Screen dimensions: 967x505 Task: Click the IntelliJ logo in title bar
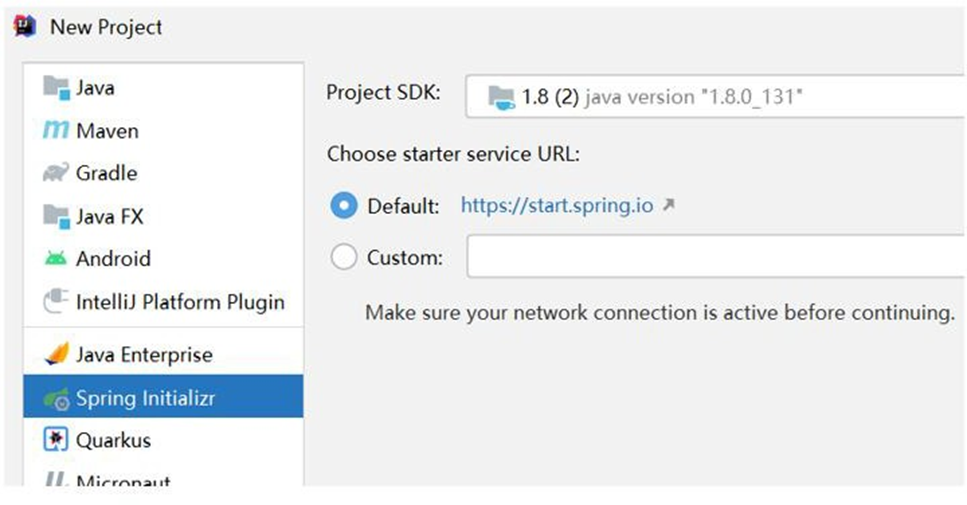click(26, 27)
